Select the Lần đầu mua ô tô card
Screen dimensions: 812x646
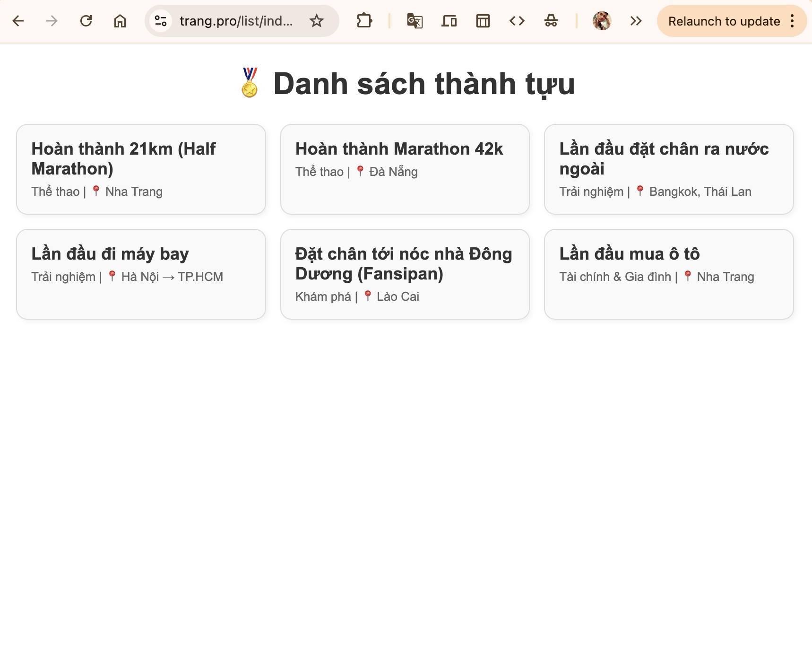[669, 274]
